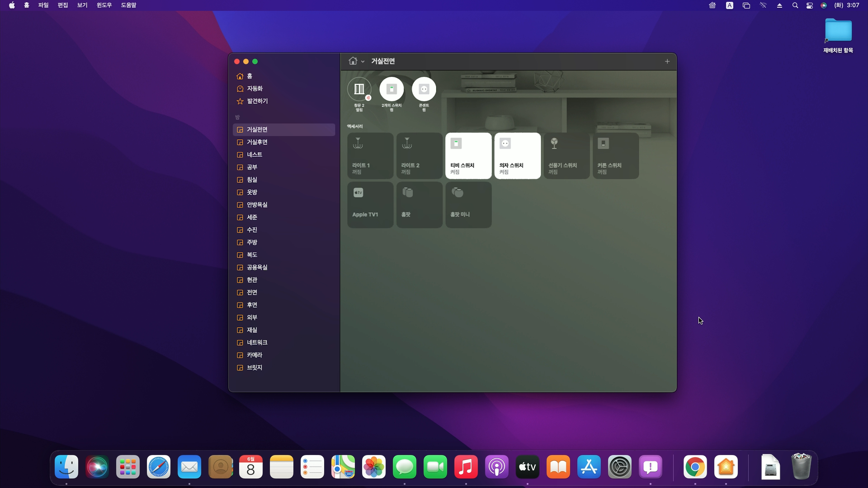Turn off the 의자 스위치 outlet tile
This screenshot has height=488, width=868.
(x=517, y=155)
